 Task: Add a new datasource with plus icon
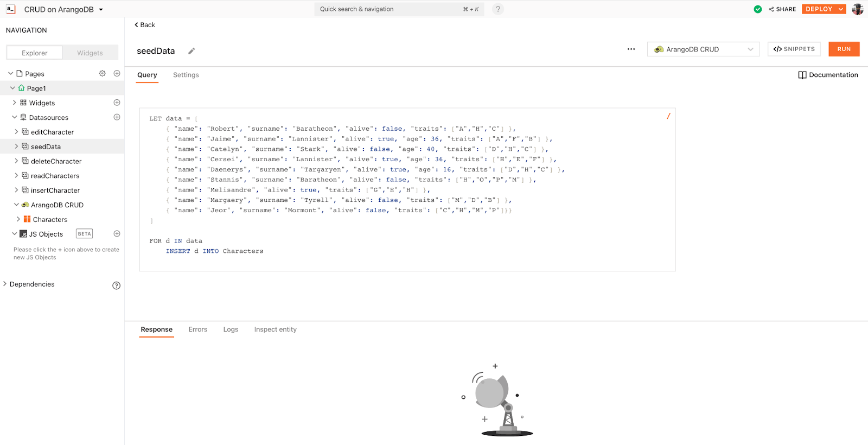(x=117, y=117)
